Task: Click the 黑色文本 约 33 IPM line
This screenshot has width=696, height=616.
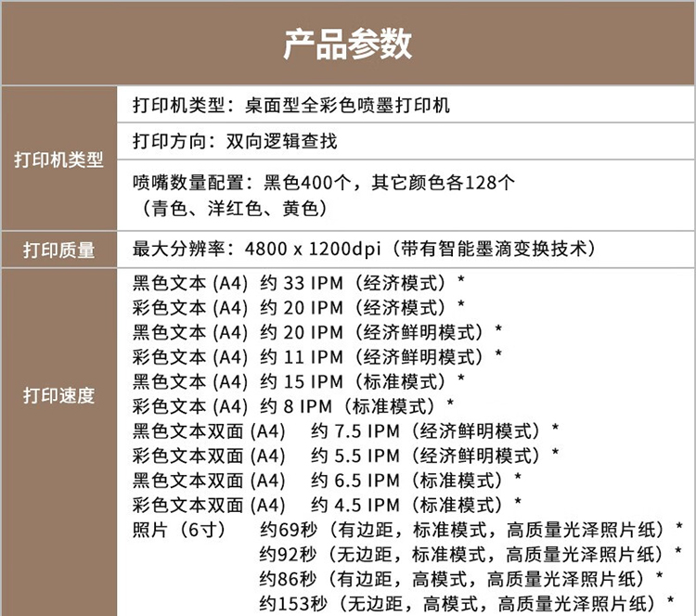Action: (x=298, y=283)
